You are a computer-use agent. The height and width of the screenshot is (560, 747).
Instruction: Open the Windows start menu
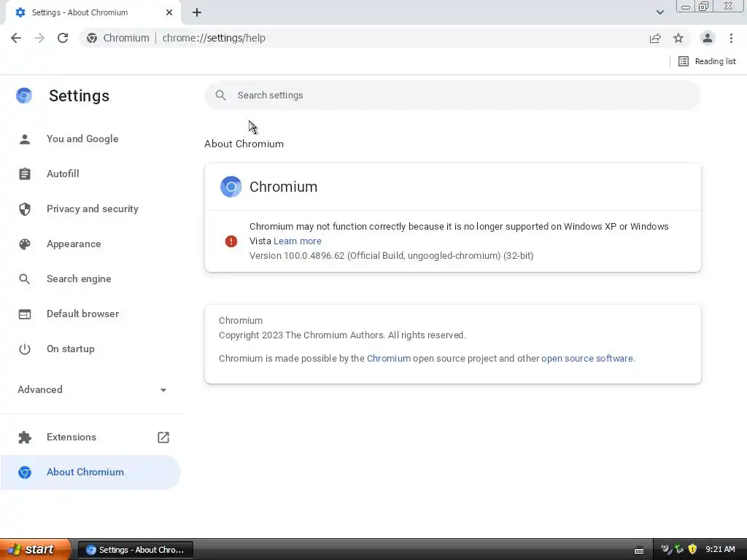[x=35, y=549]
